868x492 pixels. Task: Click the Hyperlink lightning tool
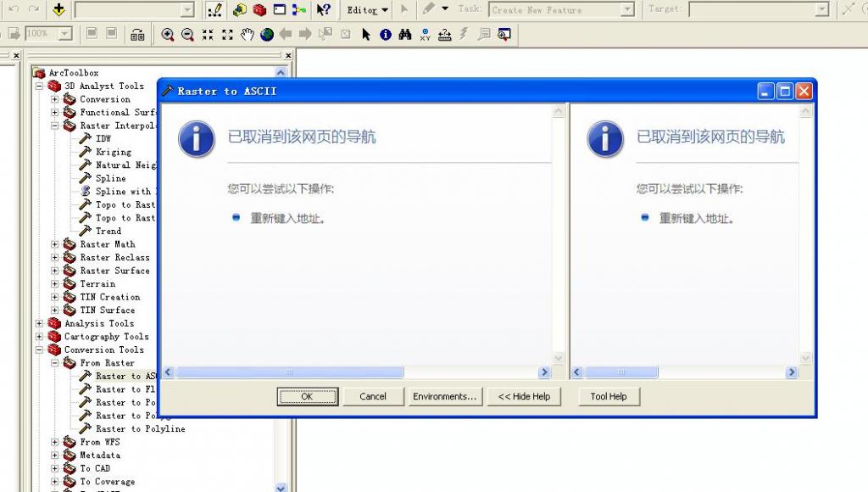click(464, 34)
